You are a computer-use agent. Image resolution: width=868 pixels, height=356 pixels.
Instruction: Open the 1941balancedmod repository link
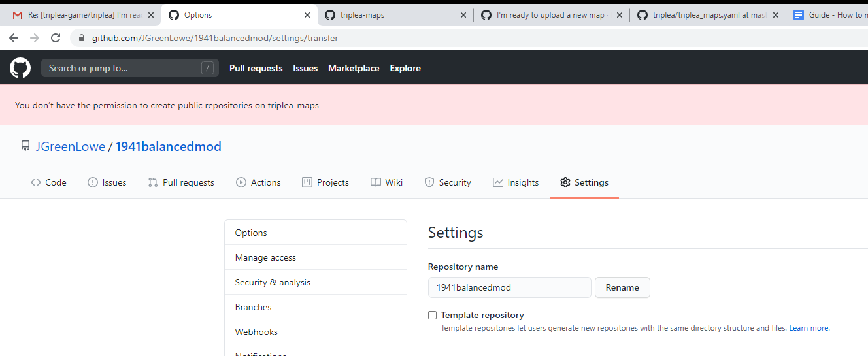pos(169,146)
